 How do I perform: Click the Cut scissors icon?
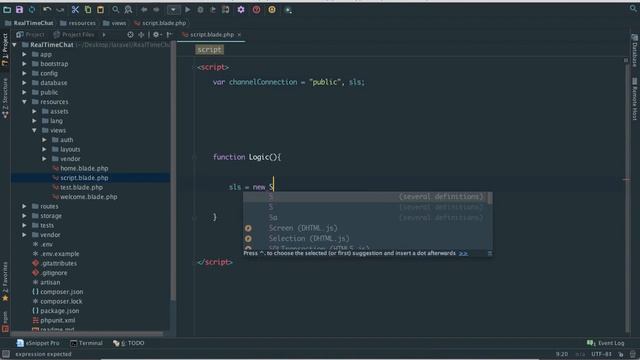[75, 9]
